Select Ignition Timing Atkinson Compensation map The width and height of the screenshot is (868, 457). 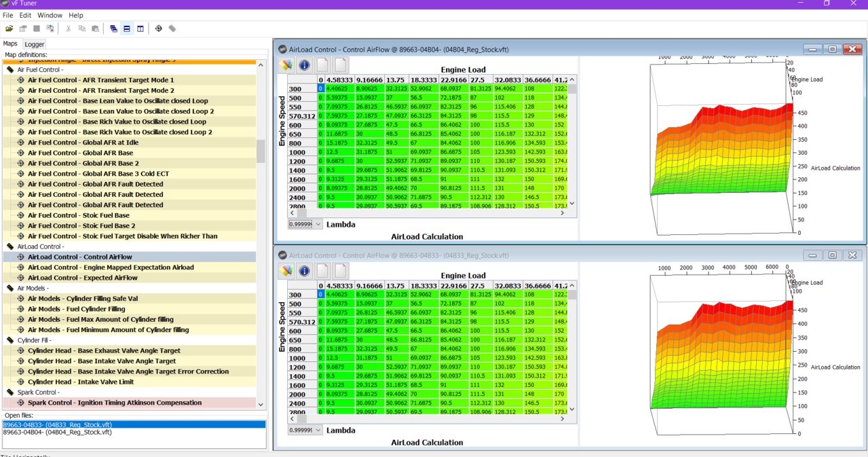click(130, 403)
